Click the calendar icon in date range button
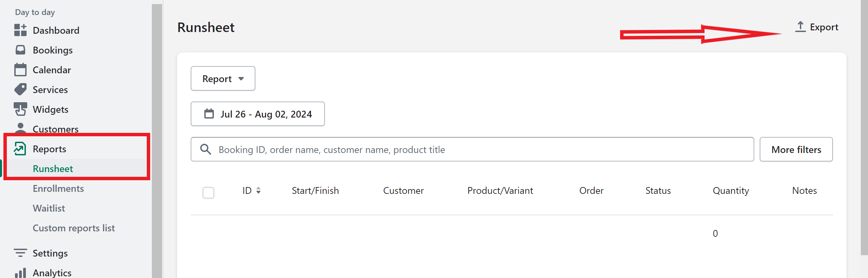 (209, 113)
